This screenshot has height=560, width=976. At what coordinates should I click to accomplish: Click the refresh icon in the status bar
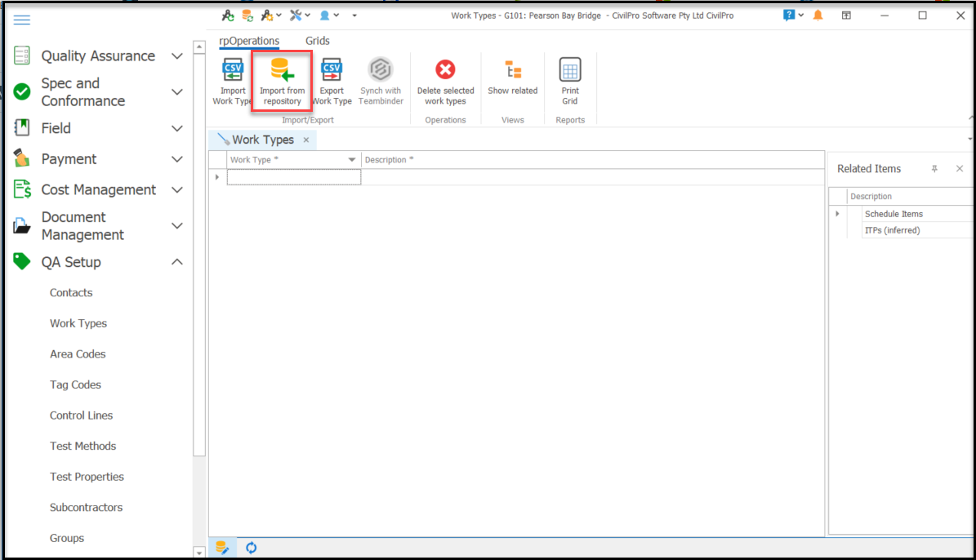[251, 547]
